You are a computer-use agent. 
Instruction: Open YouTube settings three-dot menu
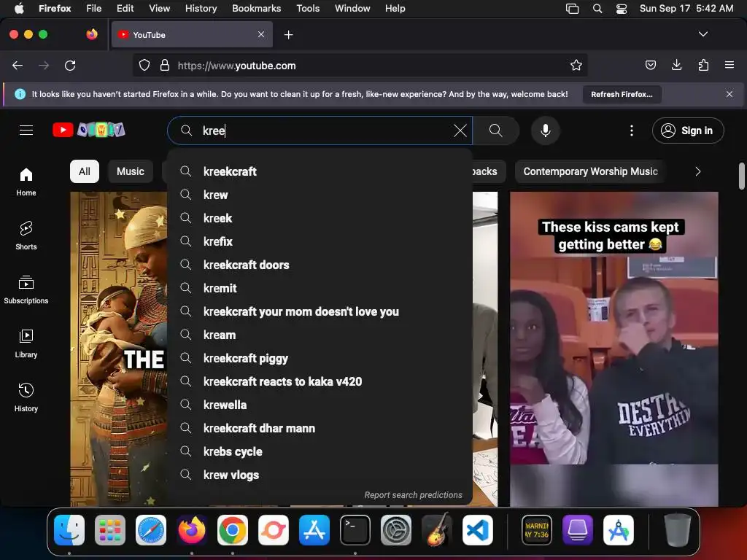click(x=632, y=131)
